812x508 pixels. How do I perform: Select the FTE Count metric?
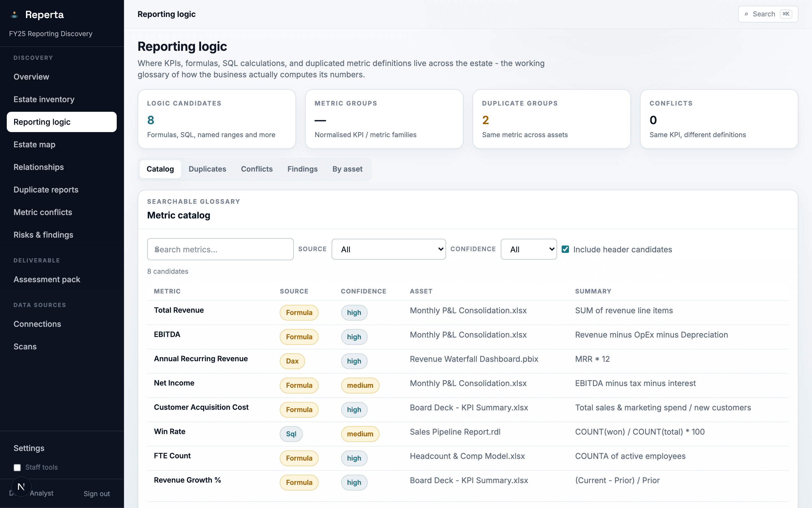click(x=172, y=456)
